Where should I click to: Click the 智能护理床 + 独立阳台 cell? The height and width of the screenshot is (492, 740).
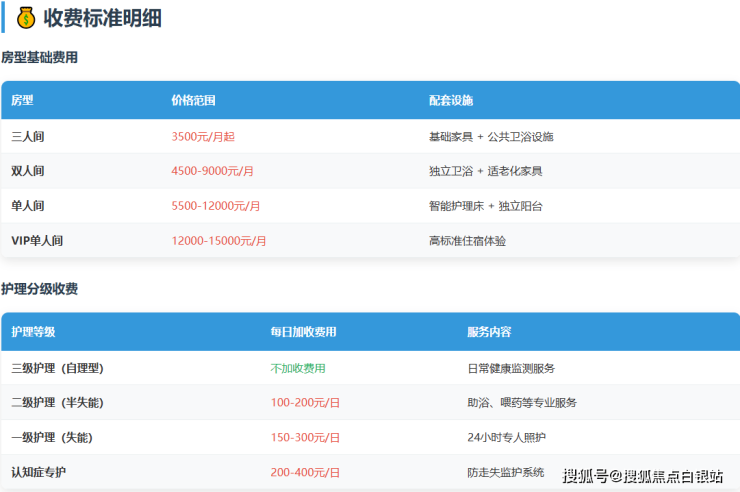(485, 206)
